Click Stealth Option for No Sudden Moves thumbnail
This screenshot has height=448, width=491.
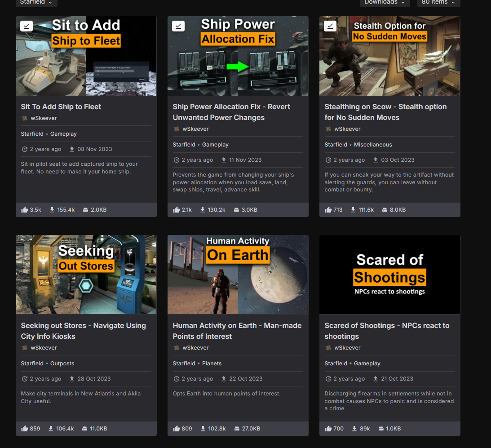pos(390,56)
